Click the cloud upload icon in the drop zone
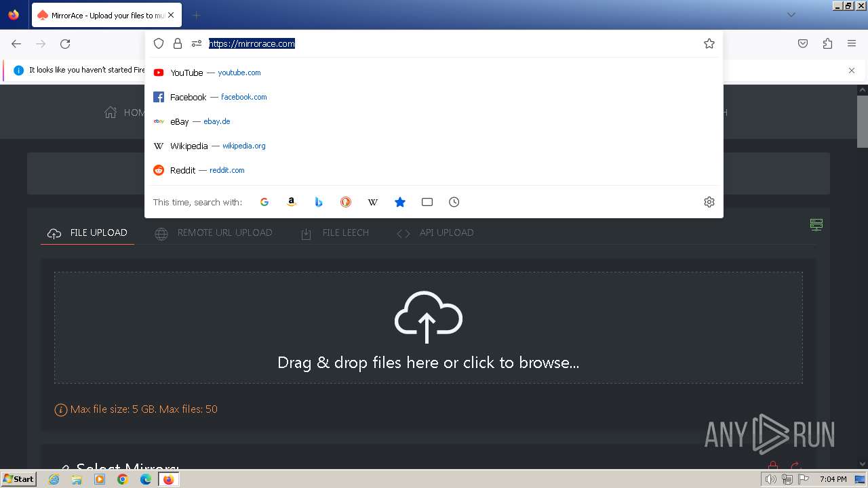This screenshot has height=488, width=868. [x=429, y=317]
